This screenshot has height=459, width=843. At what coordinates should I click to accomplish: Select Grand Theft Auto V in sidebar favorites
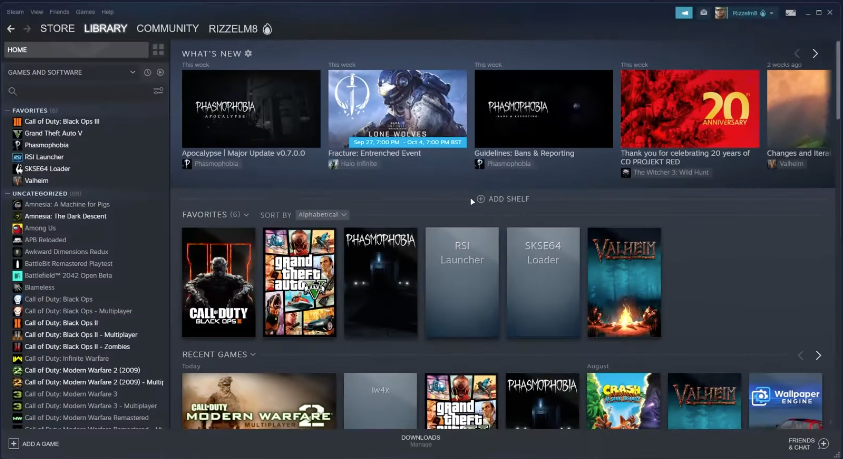(53, 133)
